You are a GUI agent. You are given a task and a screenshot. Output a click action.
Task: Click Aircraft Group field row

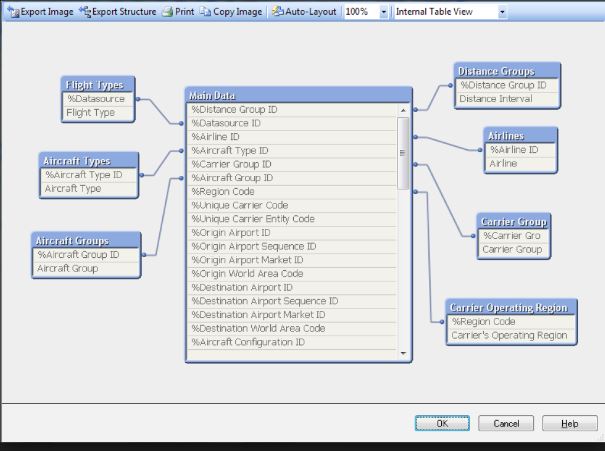pyautogui.click(x=86, y=269)
